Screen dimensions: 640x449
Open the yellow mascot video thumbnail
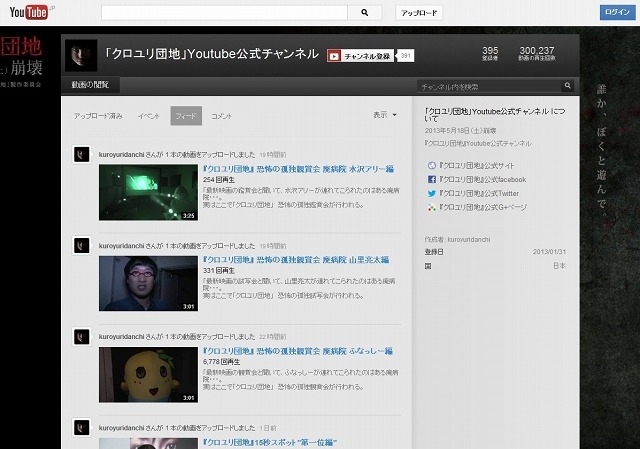tap(149, 375)
